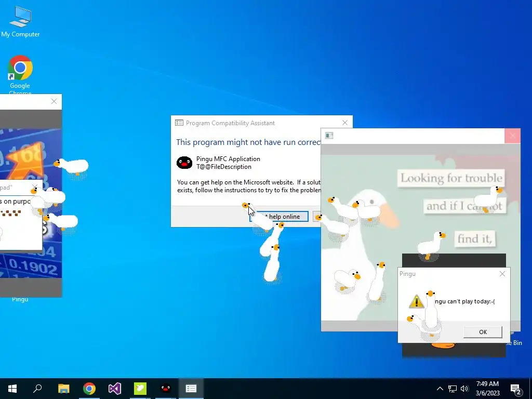Click the Windows Start button
The height and width of the screenshot is (399, 532).
click(x=12, y=389)
